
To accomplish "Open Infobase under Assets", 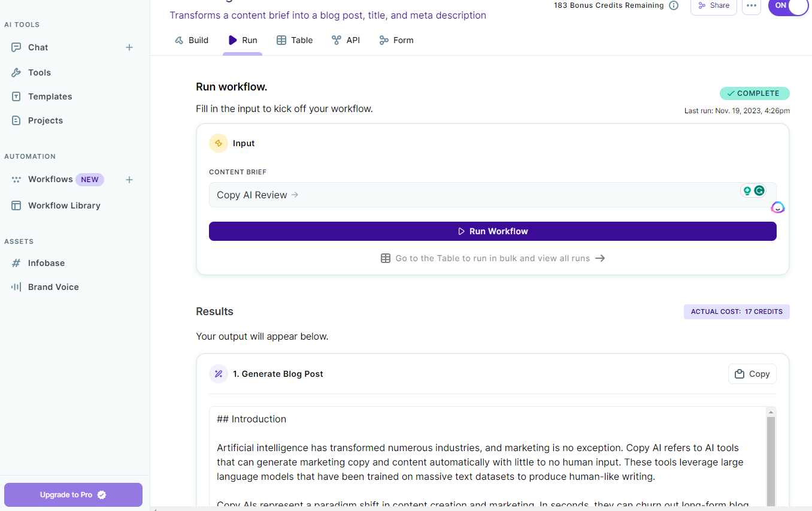I will click(x=46, y=263).
